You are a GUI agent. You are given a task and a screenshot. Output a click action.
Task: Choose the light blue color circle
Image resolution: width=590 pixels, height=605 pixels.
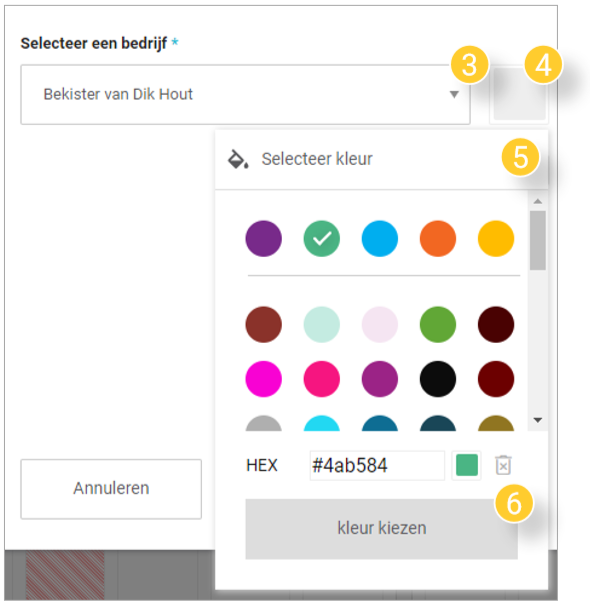[380, 238]
